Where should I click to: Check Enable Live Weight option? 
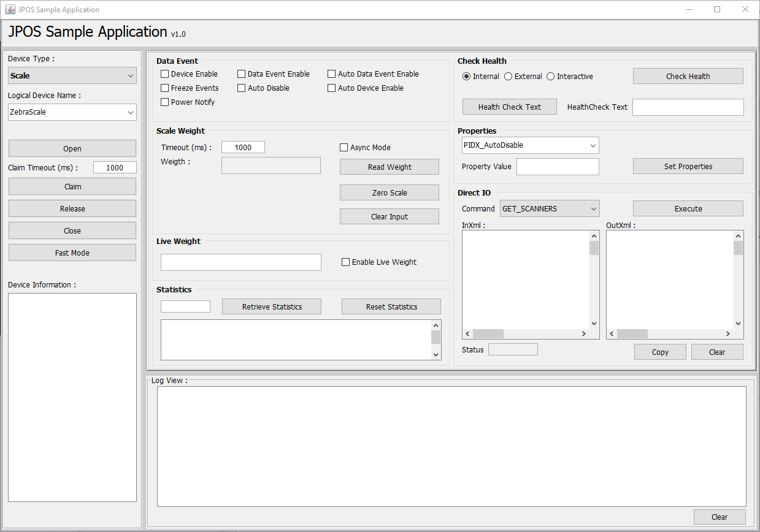346,262
